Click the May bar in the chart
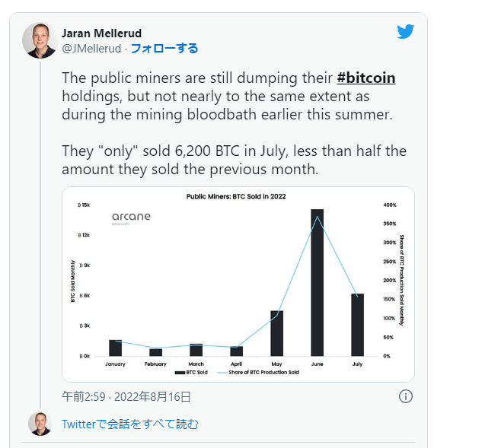This screenshot has width=482, height=448. pos(276,333)
